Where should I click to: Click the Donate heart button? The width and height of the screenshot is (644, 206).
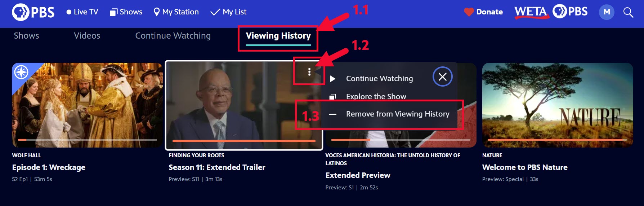pos(483,12)
